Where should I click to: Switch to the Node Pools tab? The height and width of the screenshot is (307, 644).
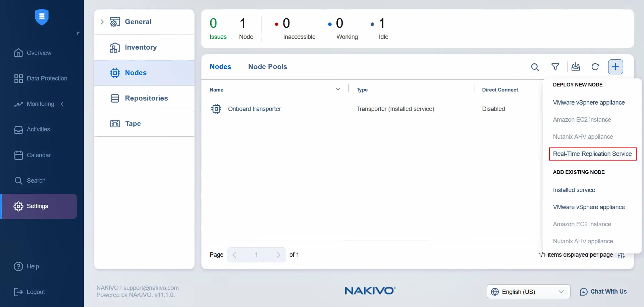pyautogui.click(x=267, y=67)
